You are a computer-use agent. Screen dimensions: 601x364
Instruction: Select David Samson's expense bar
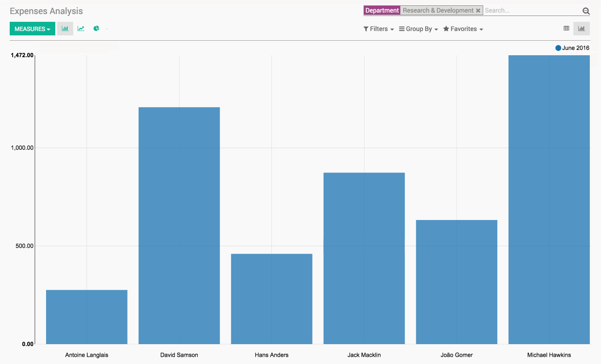pos(179,225)
